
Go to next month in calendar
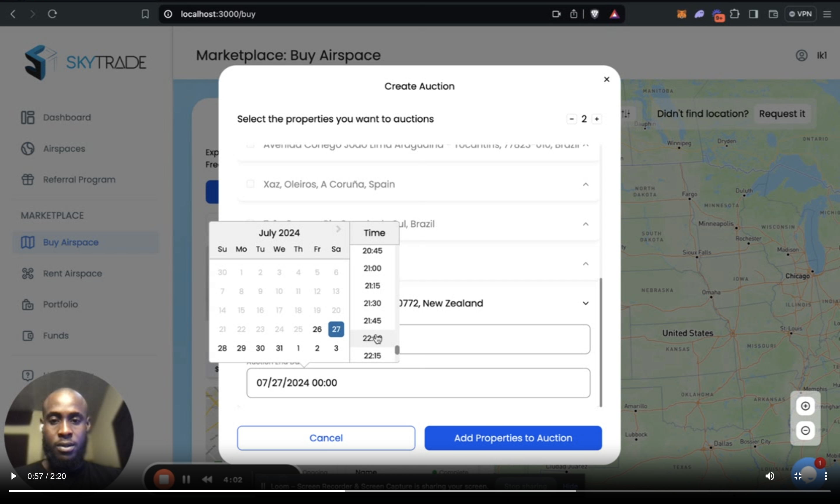coord(338,229)
